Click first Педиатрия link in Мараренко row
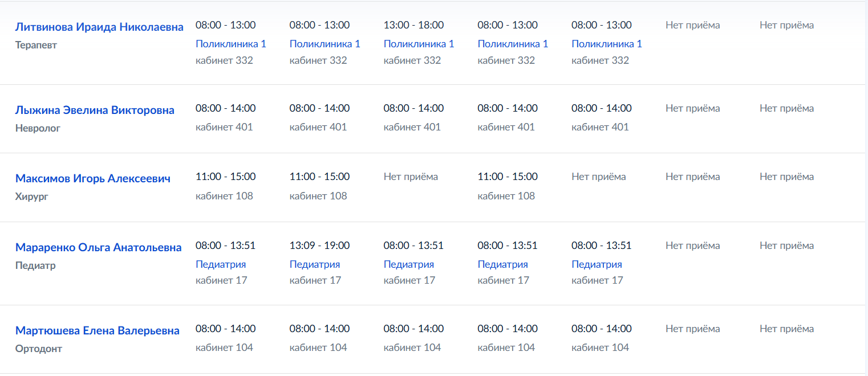This screenshot has height=376, width=868. 221,264
